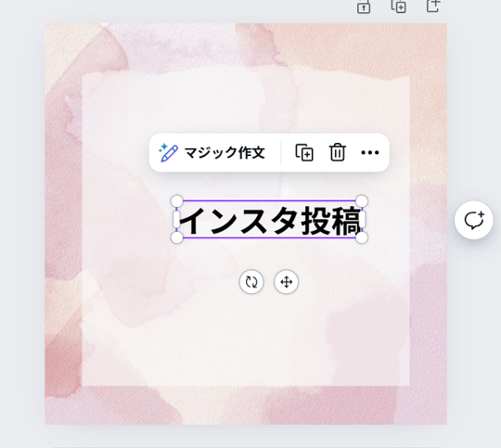Add a comment using the speech bubble button
Screen dimensions: 501x448
coord(474,220)
